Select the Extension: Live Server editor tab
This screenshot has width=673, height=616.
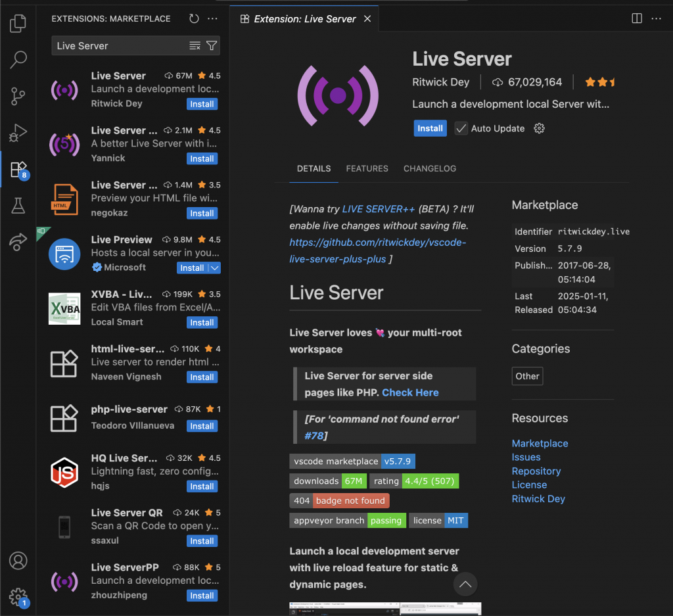pyautogui.click(x=304, y=19)
